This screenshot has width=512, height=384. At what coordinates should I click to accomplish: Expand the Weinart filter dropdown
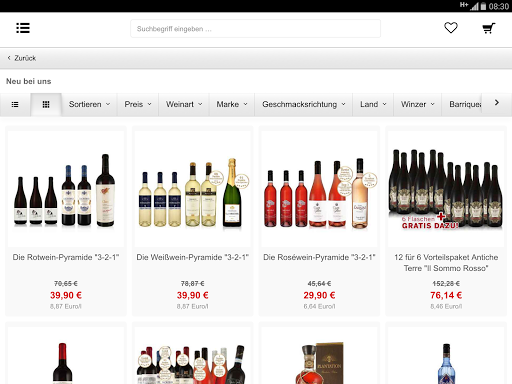(x=184, y=105)
